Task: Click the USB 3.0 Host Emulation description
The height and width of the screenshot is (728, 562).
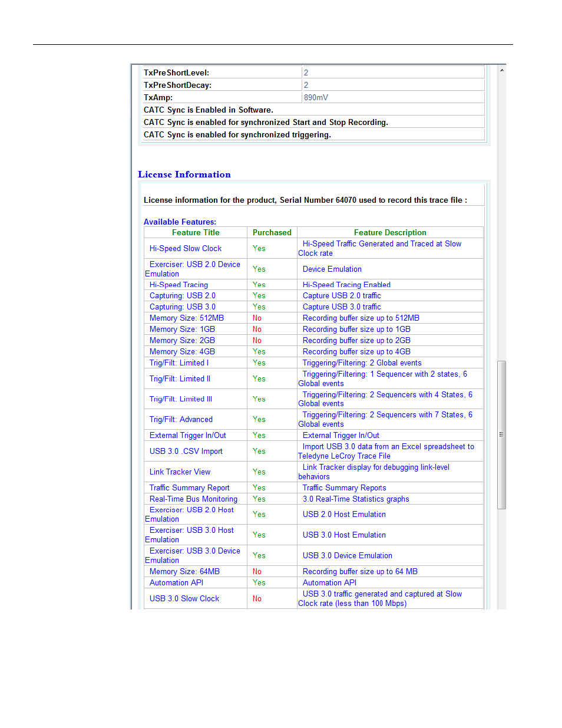Action: tap(344, 535)
